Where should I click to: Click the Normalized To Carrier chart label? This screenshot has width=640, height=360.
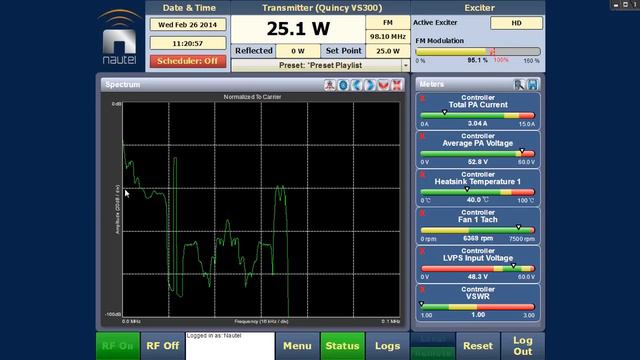coord(252,97)
